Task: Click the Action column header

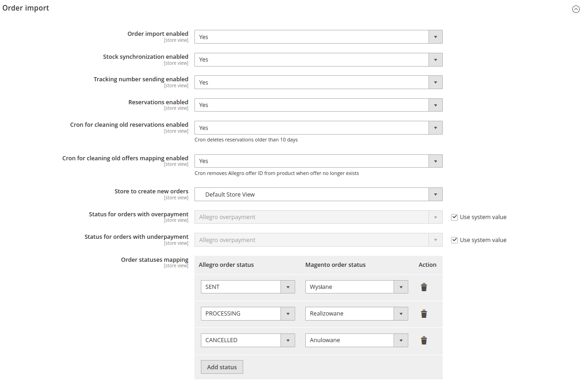Action: [428, 265]
